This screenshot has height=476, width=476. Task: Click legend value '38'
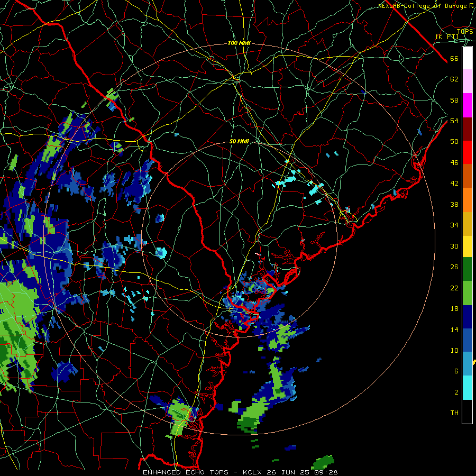pyautogui.click(x=454, y=204)
